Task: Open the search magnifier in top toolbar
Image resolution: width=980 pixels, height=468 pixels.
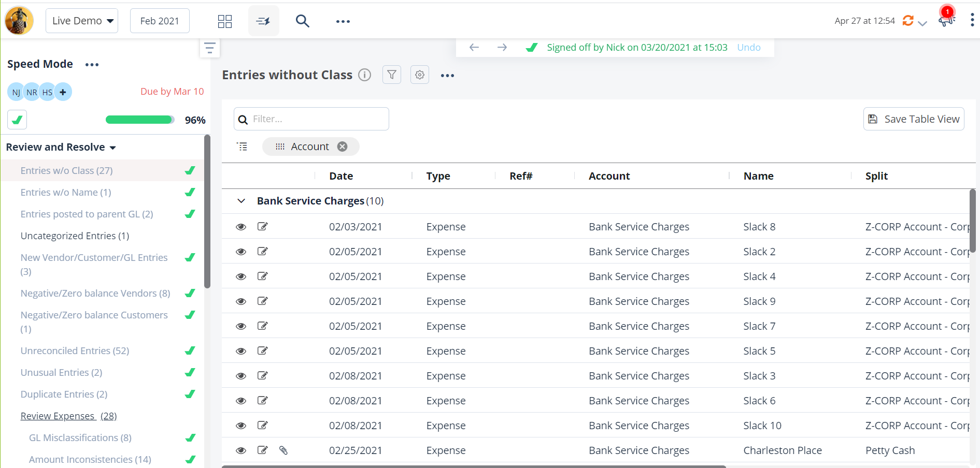Action: click(302, 21)
